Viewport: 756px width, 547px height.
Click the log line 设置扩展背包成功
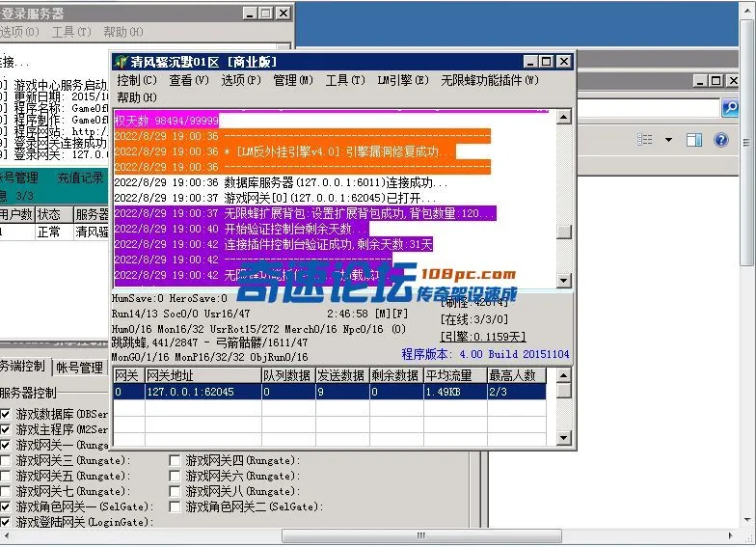tap(305, 213)
